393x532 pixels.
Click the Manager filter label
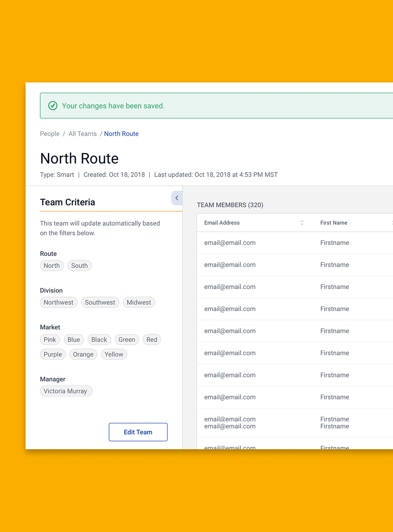[x=53, y=379]
